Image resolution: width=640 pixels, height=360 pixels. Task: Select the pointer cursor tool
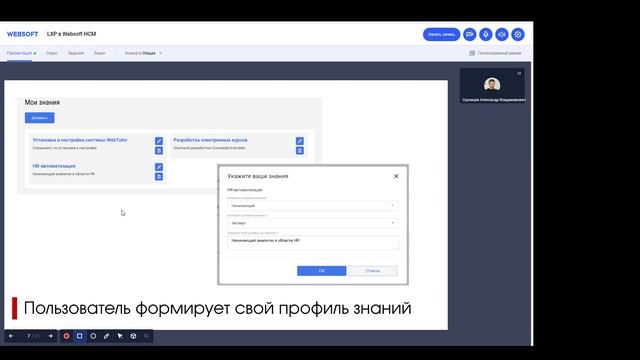120,336
